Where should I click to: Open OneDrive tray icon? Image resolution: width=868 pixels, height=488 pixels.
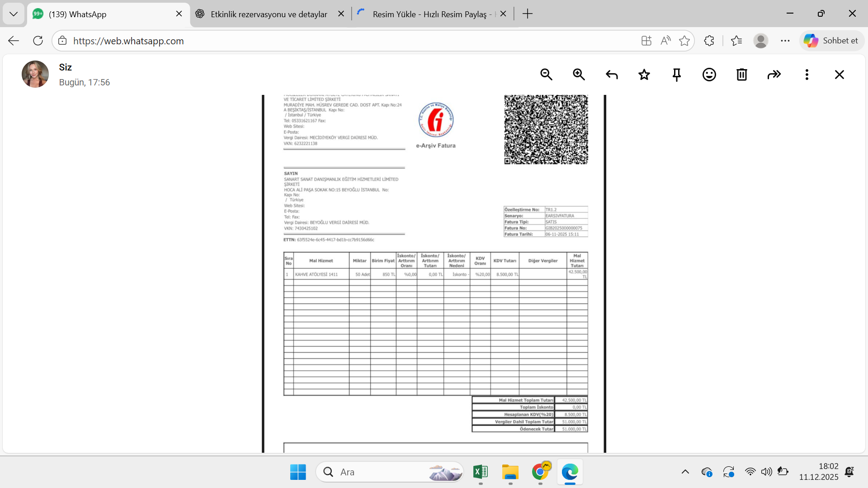point(707,472)
